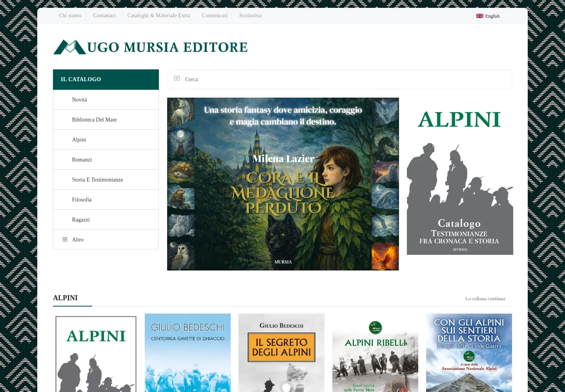The height and width of the screenshot is (392, 565).
Task: Follow the La collana continua link
Action: (485, 299)
